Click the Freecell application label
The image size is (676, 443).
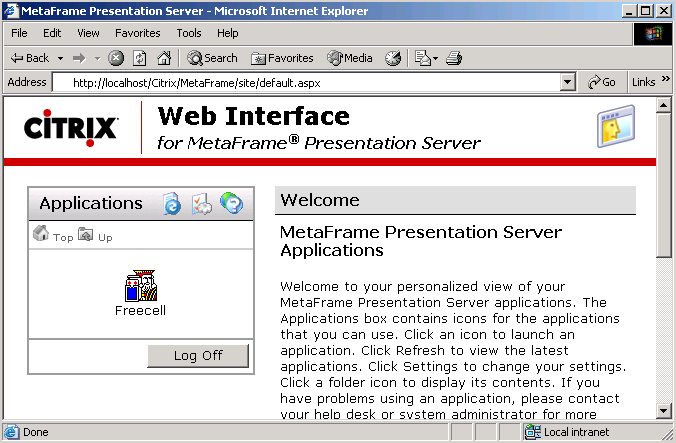141,310
